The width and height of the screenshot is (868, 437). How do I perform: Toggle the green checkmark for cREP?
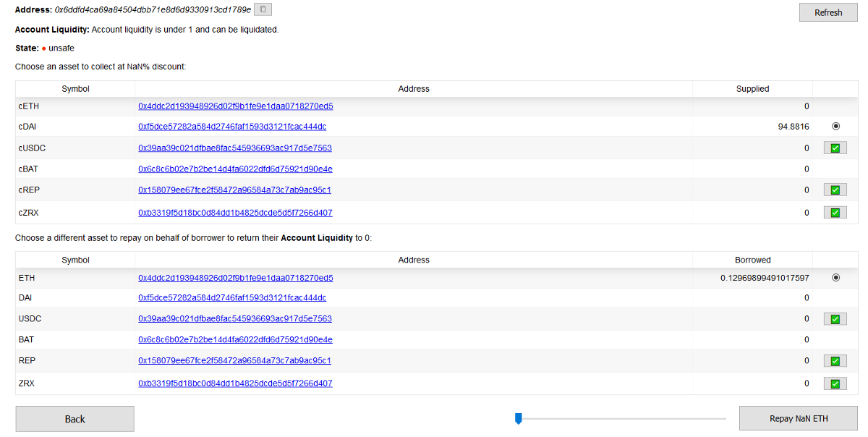(x=835, y=190)
